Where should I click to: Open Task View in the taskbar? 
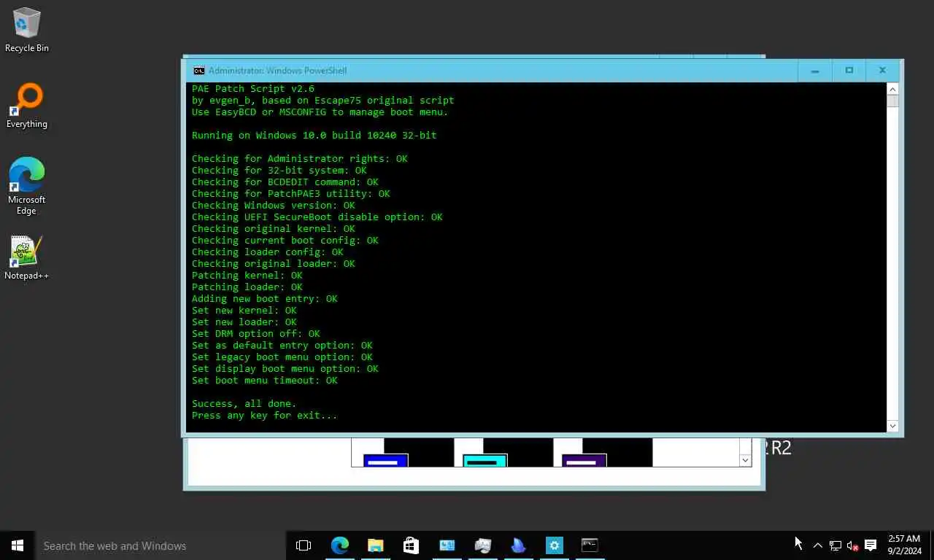304,545
